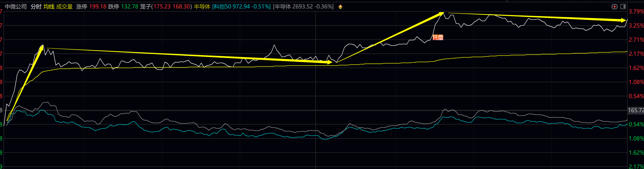Click the orange bell alert icon

(x=340, y=7)
